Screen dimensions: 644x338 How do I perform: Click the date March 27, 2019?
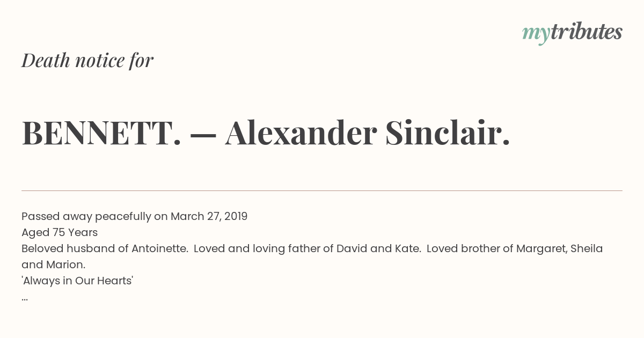click(209, 217)
